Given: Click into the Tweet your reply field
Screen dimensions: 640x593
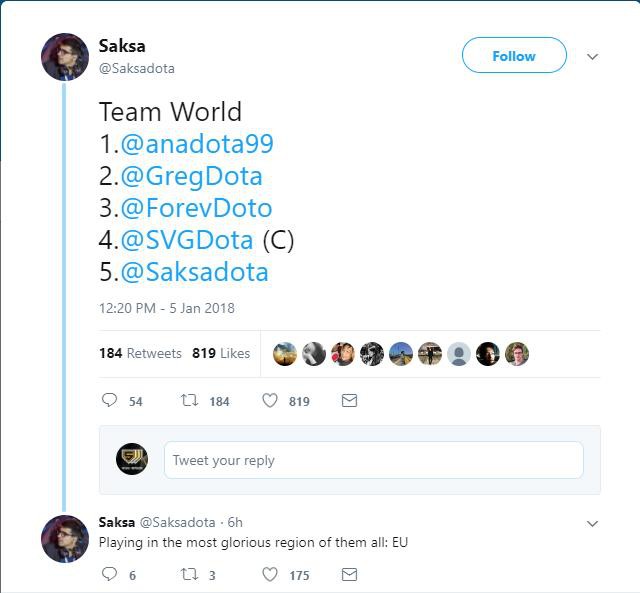Looking at the screenshot, I should pos(373,460).
